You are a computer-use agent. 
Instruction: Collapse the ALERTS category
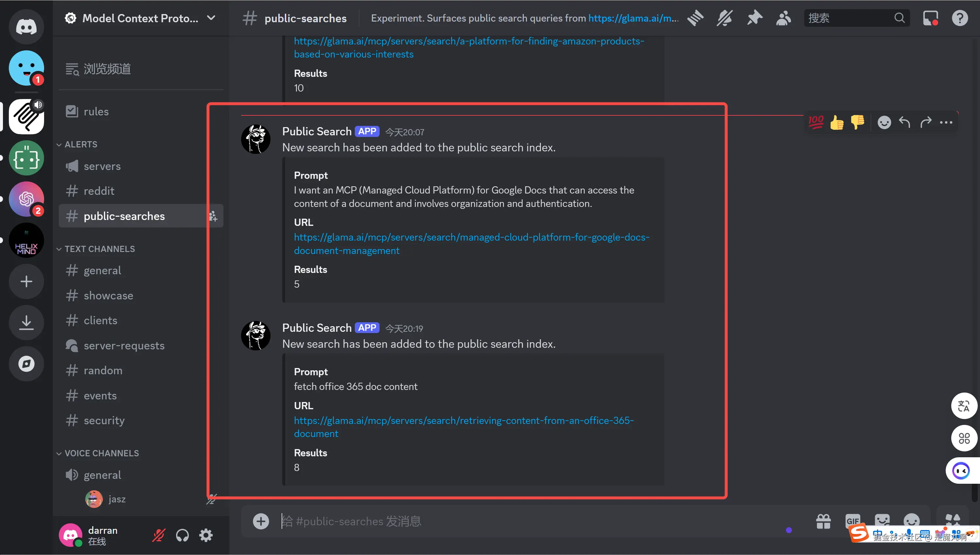pos(77,144)
